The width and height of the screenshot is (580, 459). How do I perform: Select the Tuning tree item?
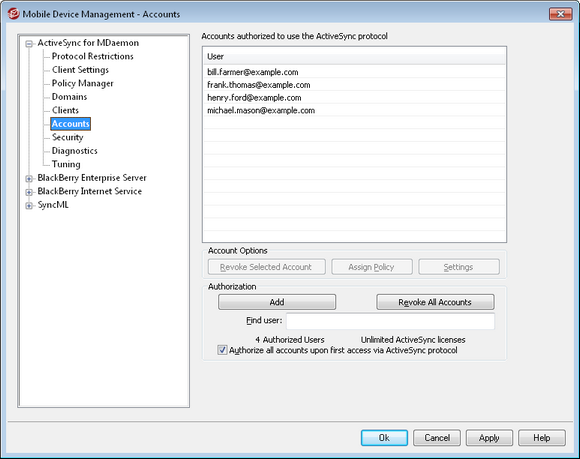pos(66,164)
